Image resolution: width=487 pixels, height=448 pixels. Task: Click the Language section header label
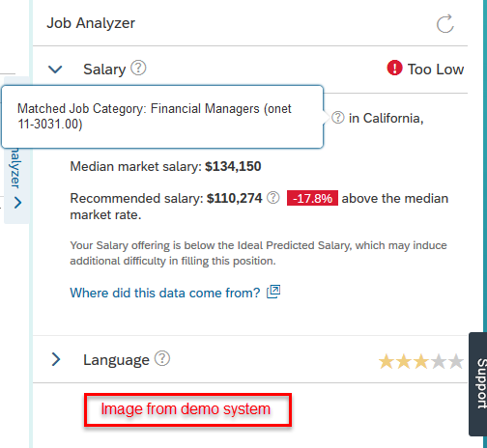point(116,360)
